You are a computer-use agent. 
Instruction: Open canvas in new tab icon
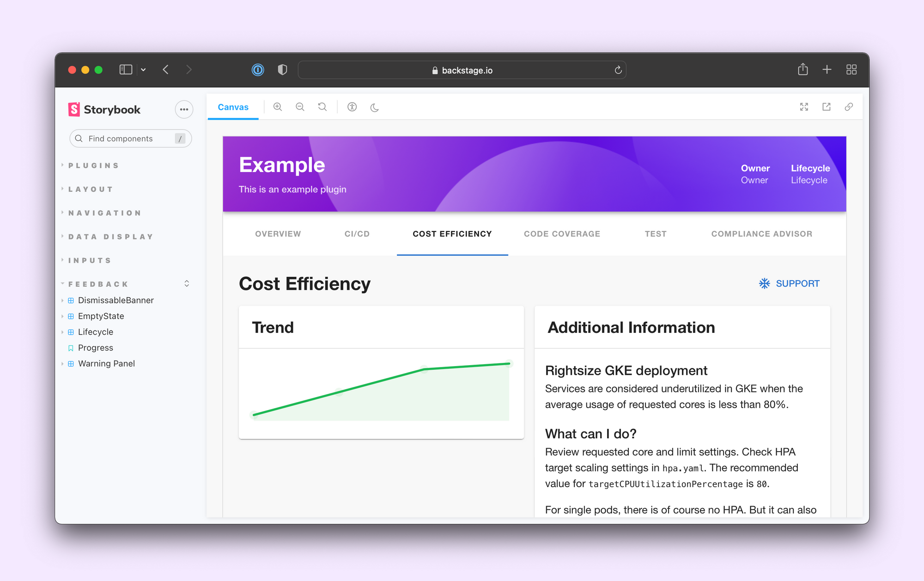click(x=827, y=107)
